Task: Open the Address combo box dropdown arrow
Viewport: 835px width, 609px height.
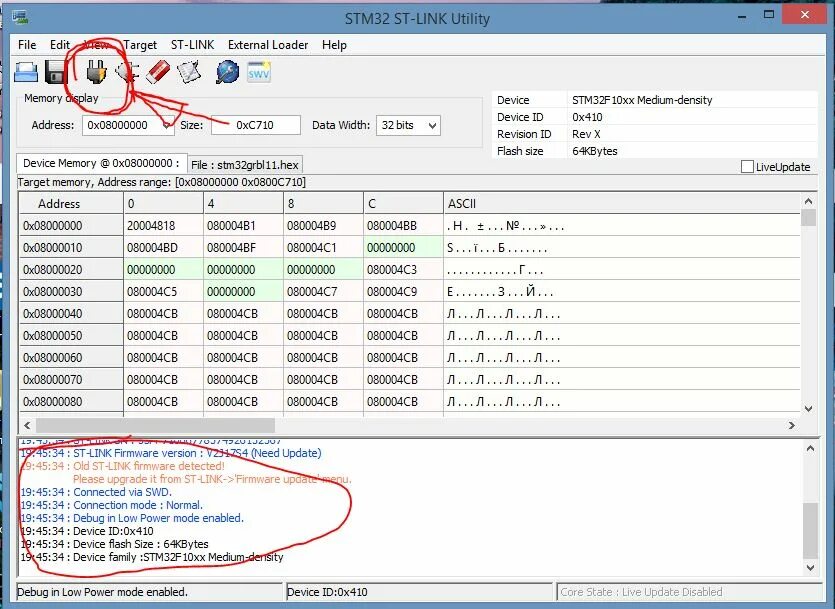Action: 167,126
